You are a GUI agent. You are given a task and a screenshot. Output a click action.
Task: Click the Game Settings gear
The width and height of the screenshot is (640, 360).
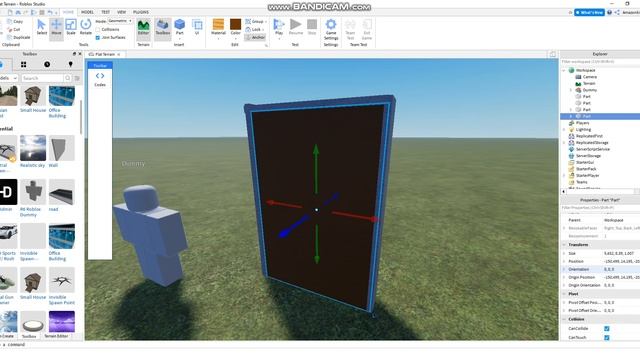pyautogui.click(x=331, y=29)
